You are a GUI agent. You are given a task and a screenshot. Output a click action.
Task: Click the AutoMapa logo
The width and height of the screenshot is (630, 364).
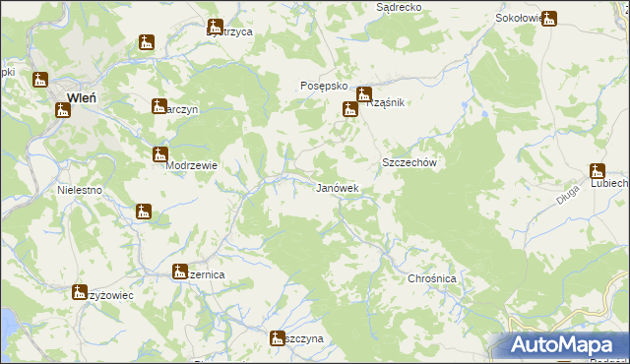click(561, 344)
